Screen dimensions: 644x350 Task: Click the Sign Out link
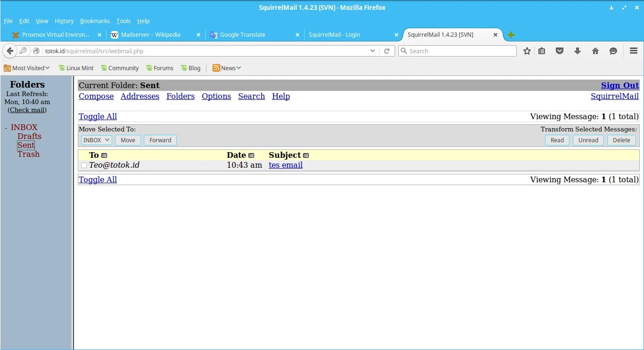620,85
